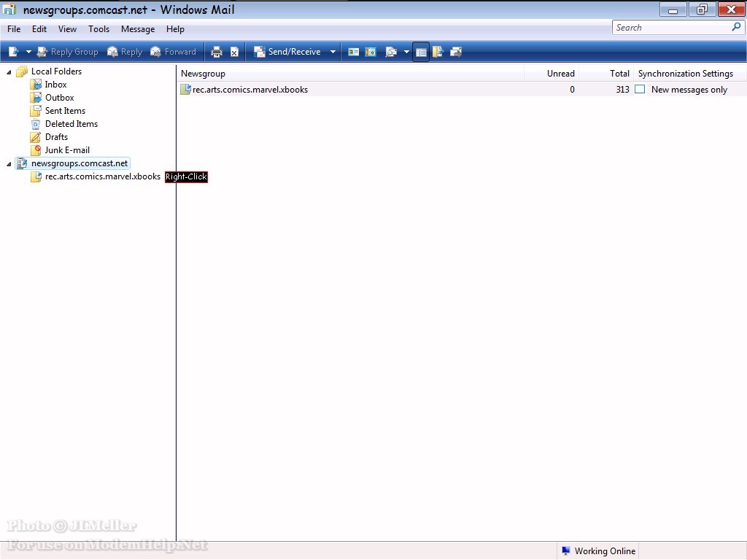Select the rec.arts.comics.marvel.xbooks row in the newsgroup list
The height and width of the screenshot is (560, 747).
462,90
